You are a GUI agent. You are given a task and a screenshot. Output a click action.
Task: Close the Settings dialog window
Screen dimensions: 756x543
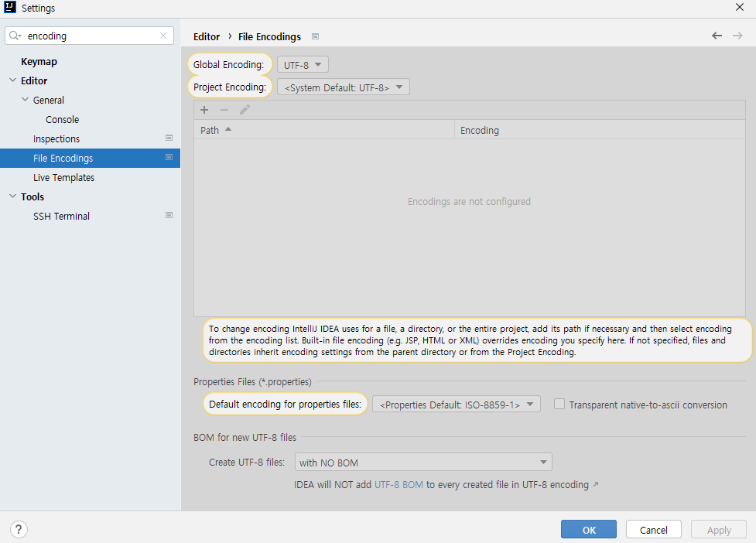[x=740, y=7]
